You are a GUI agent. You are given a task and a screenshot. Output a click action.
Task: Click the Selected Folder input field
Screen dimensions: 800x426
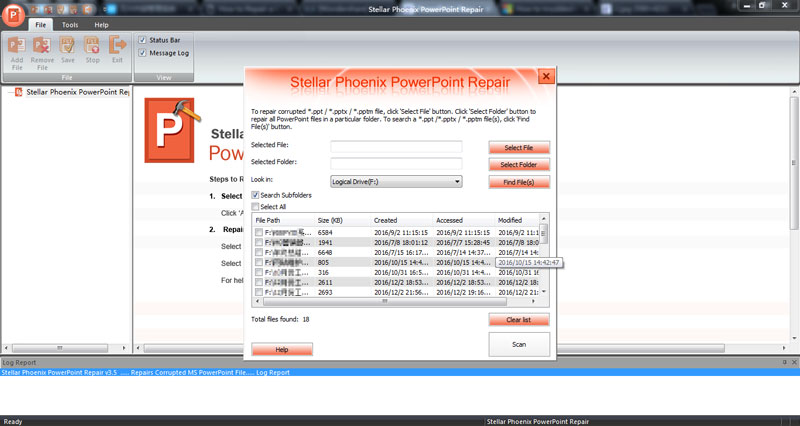point(396,163)
